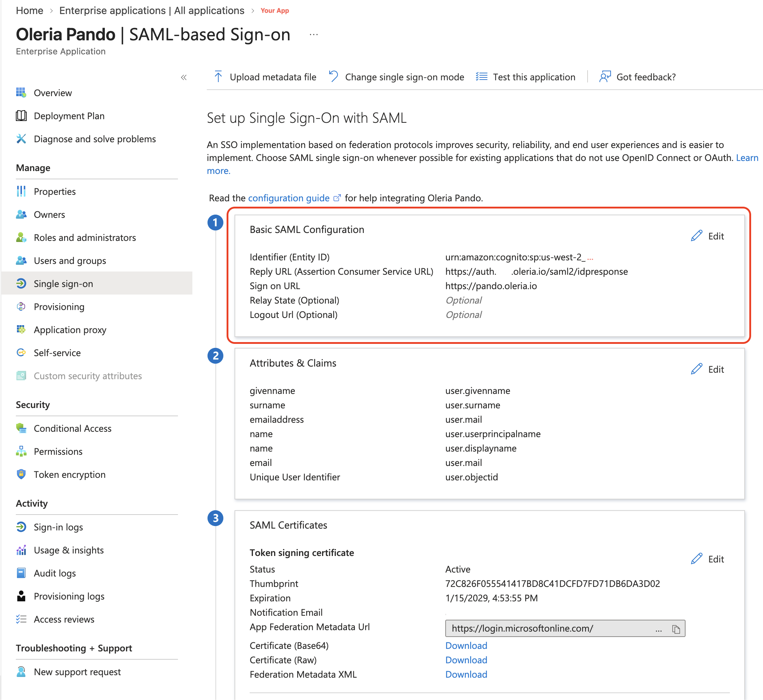This screenshot has height=700, width=763.
Task: Click the Overview grid icon
Action: pyautogui.click(x=21, y=93)
